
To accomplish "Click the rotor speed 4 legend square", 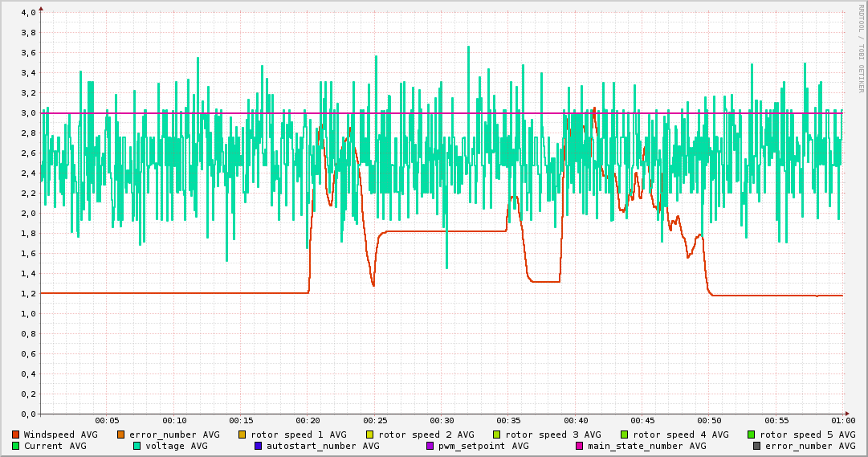I will pyautogui.click(x=625, y=435).
